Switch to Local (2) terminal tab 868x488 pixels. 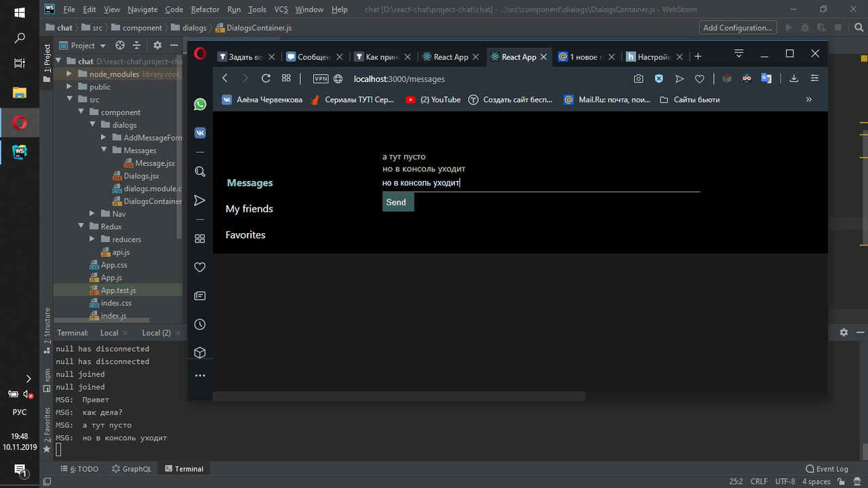tap(156, 333)
